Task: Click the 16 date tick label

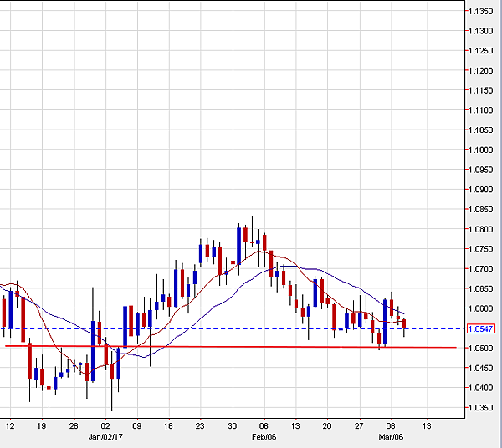Action: pos(168,426)
